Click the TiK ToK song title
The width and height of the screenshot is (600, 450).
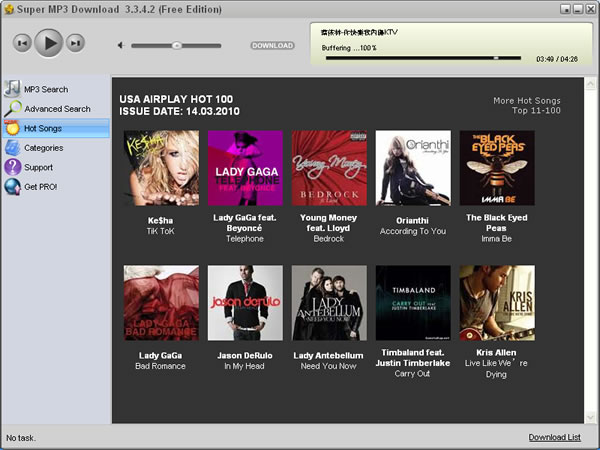(160, 231)
